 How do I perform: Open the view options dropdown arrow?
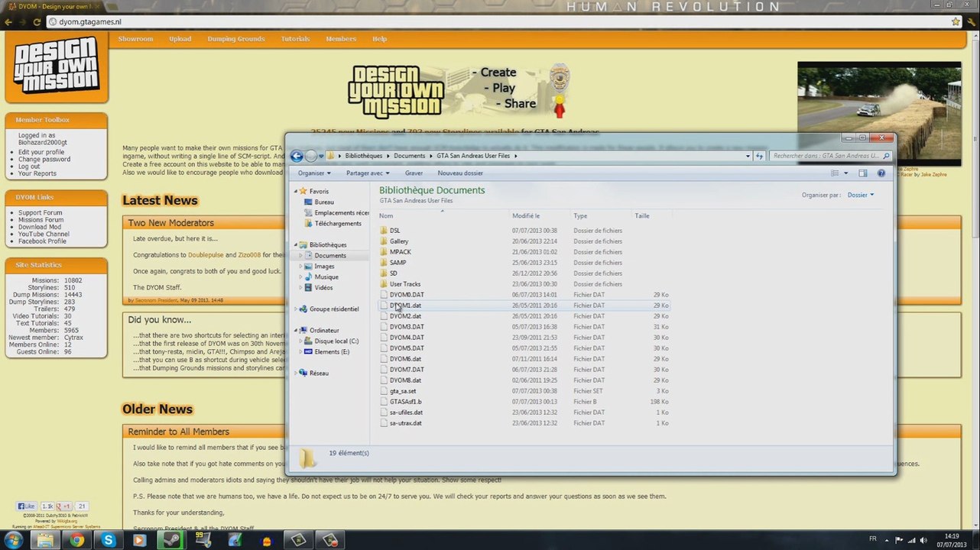(x=845, y=173)
